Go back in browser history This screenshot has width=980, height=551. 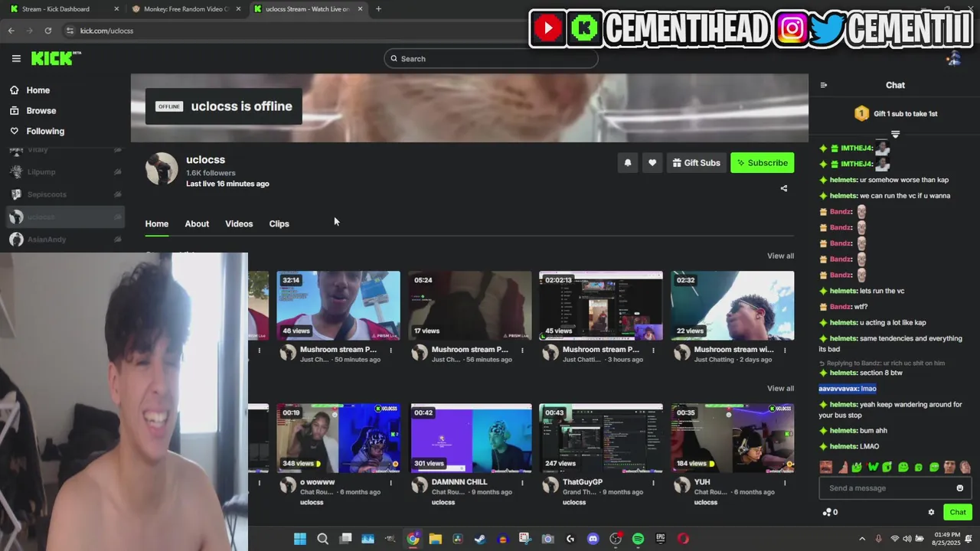click(x=11, y=31)
